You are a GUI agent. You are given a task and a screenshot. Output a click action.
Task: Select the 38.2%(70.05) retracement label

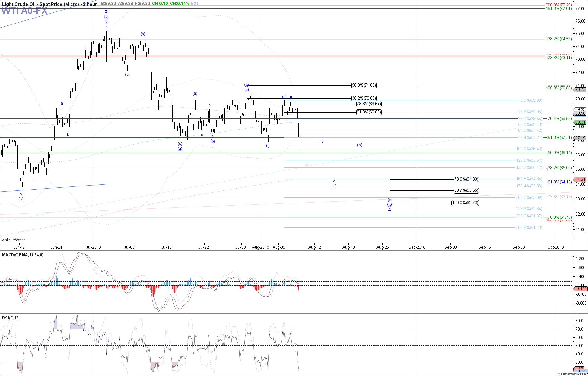click(364, 98)
